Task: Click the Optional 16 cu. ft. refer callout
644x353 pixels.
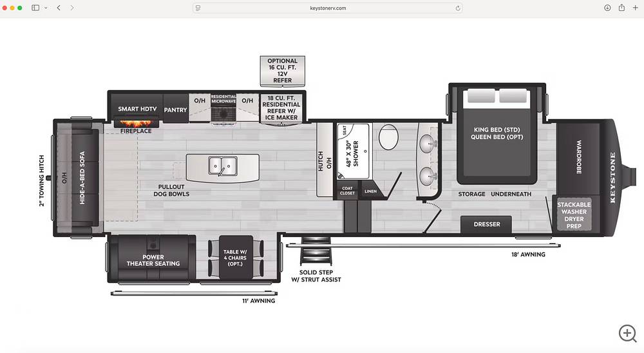Action: (x=283, y=70)
